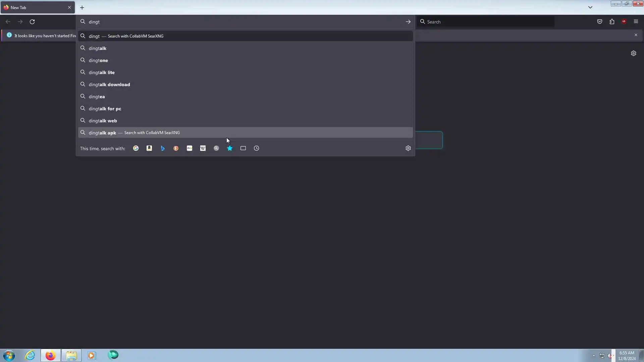Open search settings gear in dropdown
This screenshot has height=362, width=644.
(408, 148)
